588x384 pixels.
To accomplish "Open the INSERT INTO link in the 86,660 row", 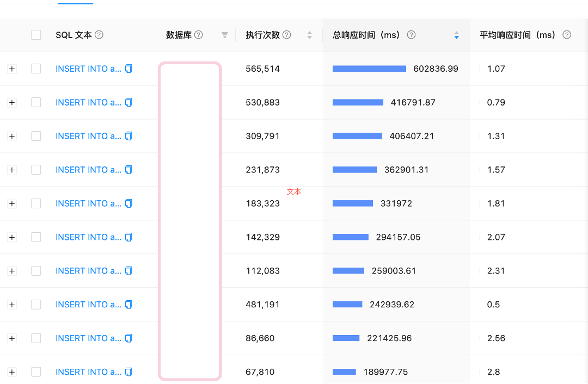I will 88,338.
